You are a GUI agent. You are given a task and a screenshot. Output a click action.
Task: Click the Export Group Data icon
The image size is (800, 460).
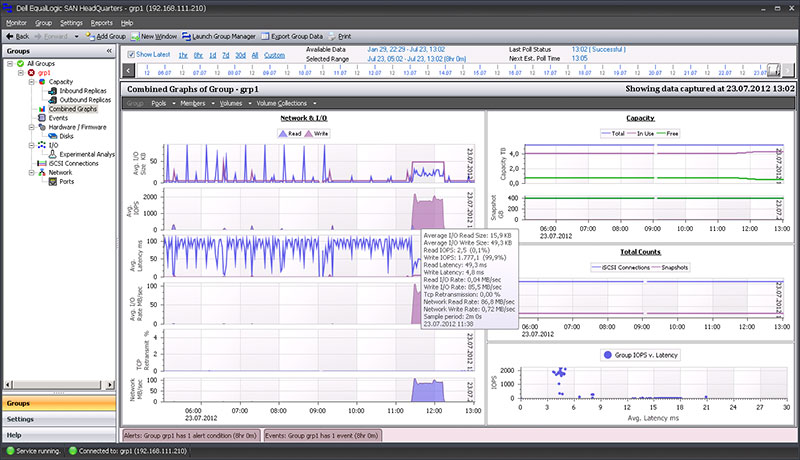click(x=265, y=36)
